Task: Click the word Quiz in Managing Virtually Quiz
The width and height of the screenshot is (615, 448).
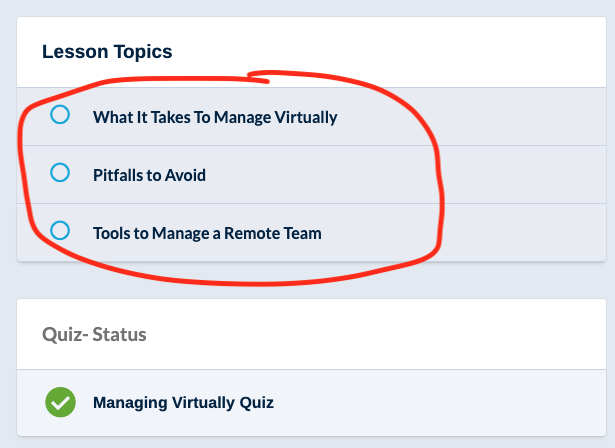Action: pos(257,403)
